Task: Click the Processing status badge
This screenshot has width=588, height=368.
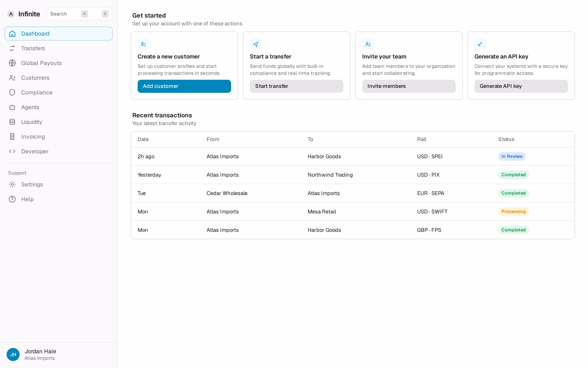Action: pos(513,212)
